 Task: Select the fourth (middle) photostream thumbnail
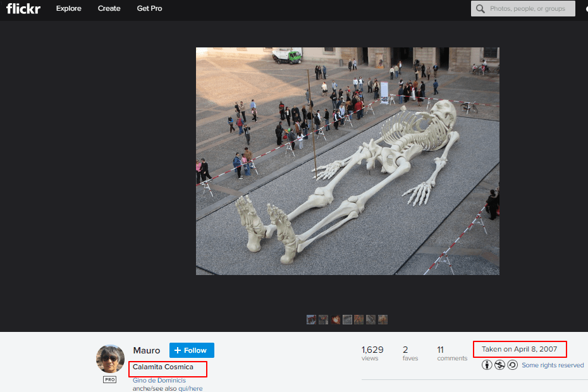tap(347, 320)
